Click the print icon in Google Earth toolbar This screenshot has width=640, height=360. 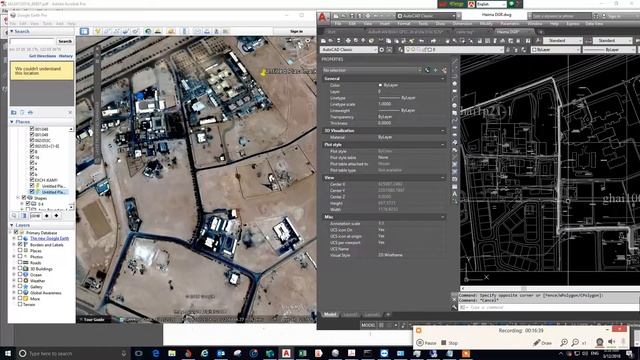pos(207,31)
